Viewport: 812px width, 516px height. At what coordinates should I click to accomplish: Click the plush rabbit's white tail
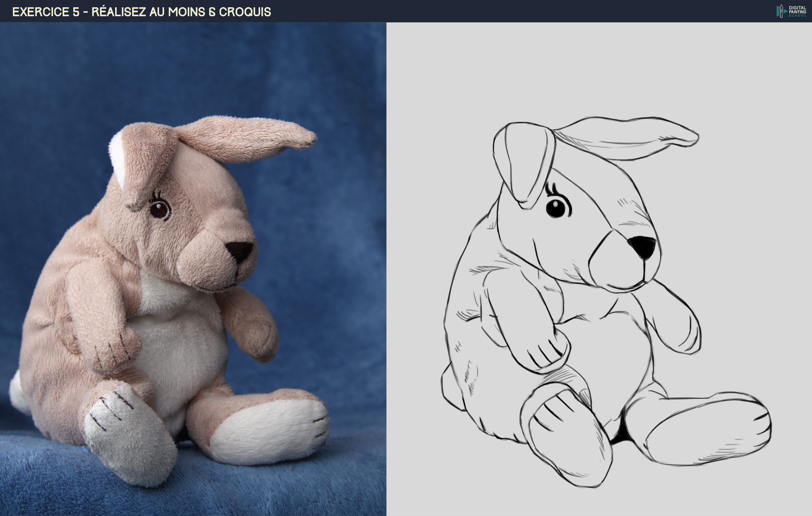17,393
